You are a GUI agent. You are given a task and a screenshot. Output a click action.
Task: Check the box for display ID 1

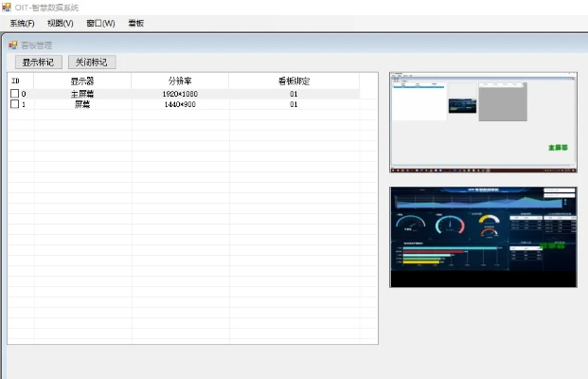click(14, 104)
